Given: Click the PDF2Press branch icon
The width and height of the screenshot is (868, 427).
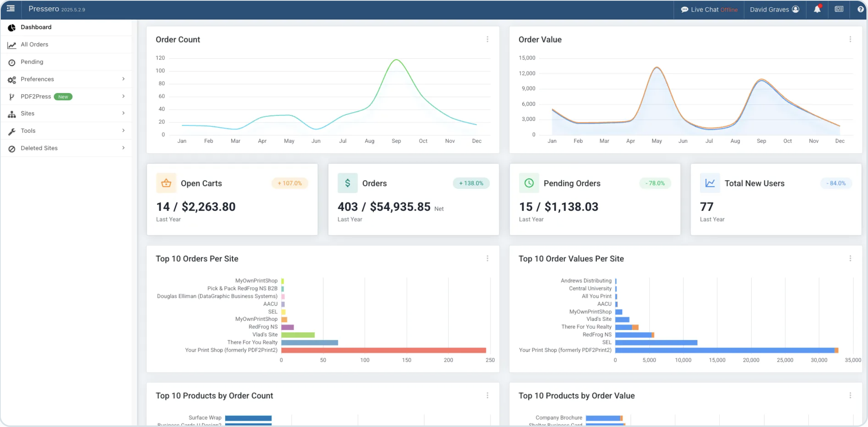Looking at the screenshot, I should coord(12,97).
